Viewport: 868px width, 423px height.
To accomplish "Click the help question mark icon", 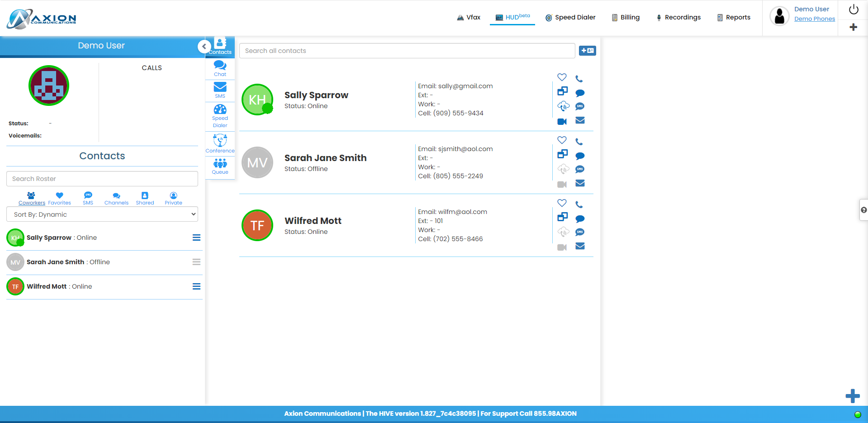I will 864,210.
